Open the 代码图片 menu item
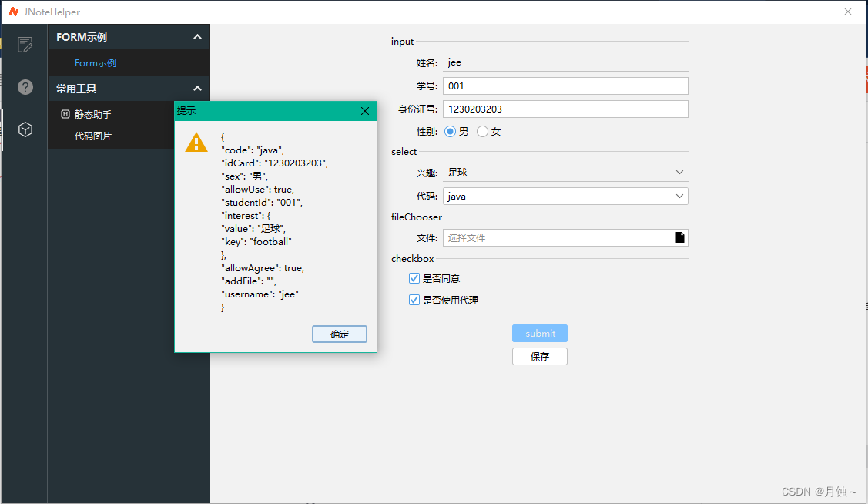This screenshot has width=868, height=504. (93, 136)
